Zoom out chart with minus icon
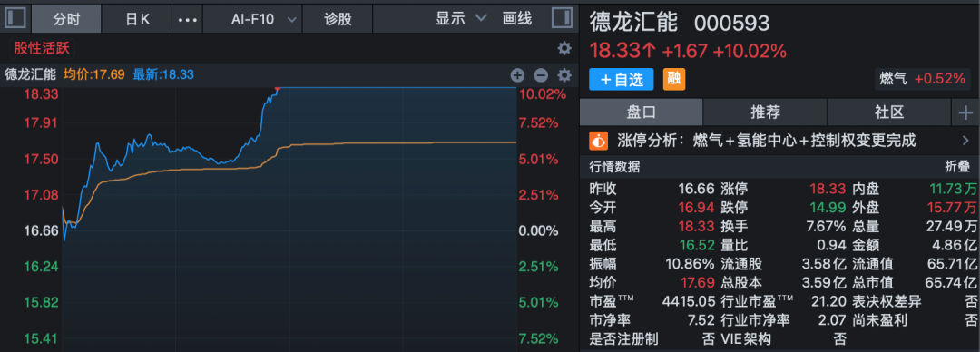This screenshot has width=980, height=352. [x=541, y=75]
